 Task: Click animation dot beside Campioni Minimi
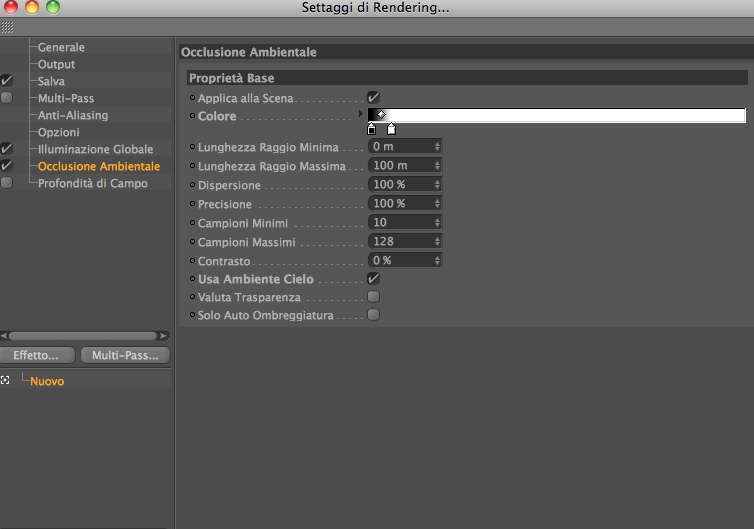[192, 222]
